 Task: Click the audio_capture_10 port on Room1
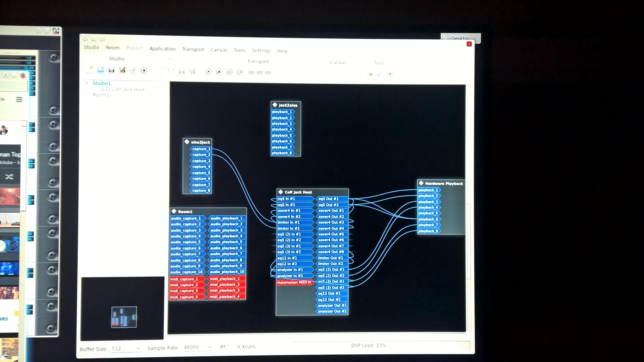click(x=187, y=272)
